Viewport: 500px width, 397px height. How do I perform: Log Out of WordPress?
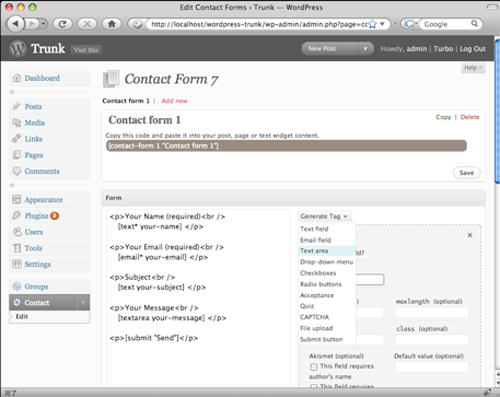[x=473, y=49]
